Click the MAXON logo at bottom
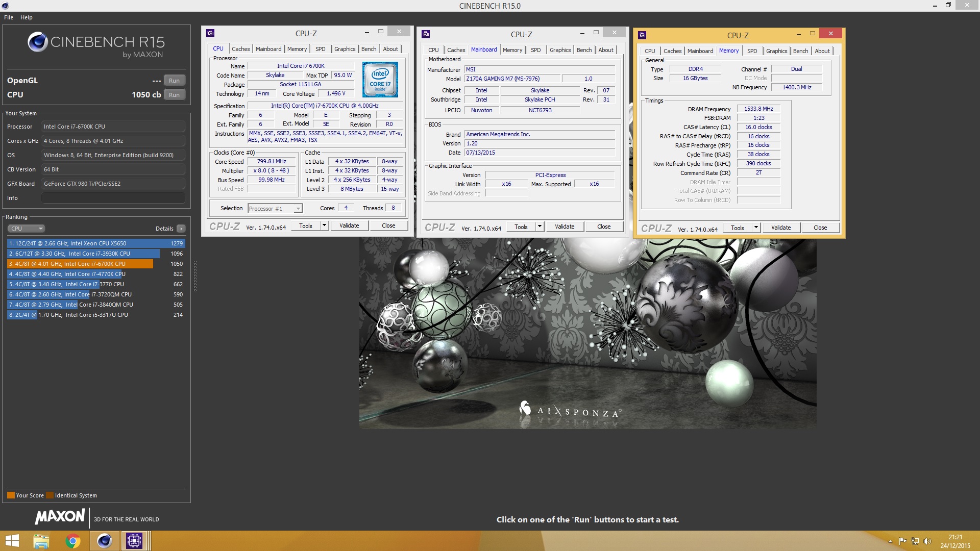Viewport: 980px width, 551px height. click(60, 517)
